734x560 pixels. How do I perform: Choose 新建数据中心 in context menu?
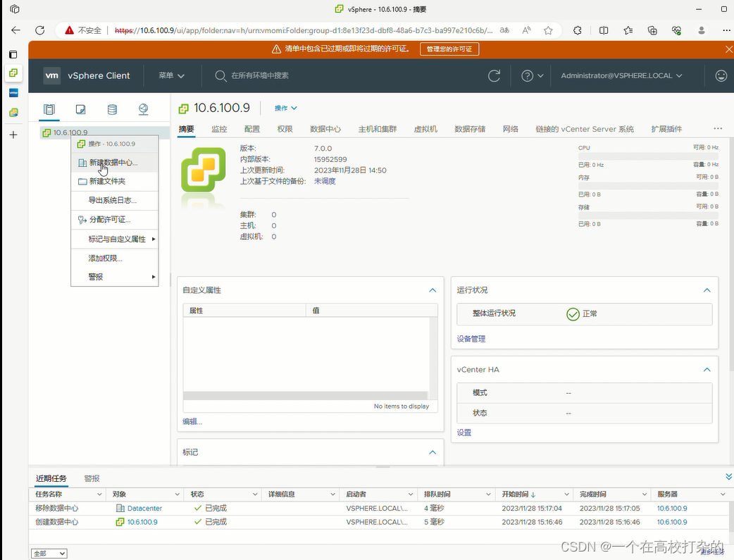(x=115, y=163)
